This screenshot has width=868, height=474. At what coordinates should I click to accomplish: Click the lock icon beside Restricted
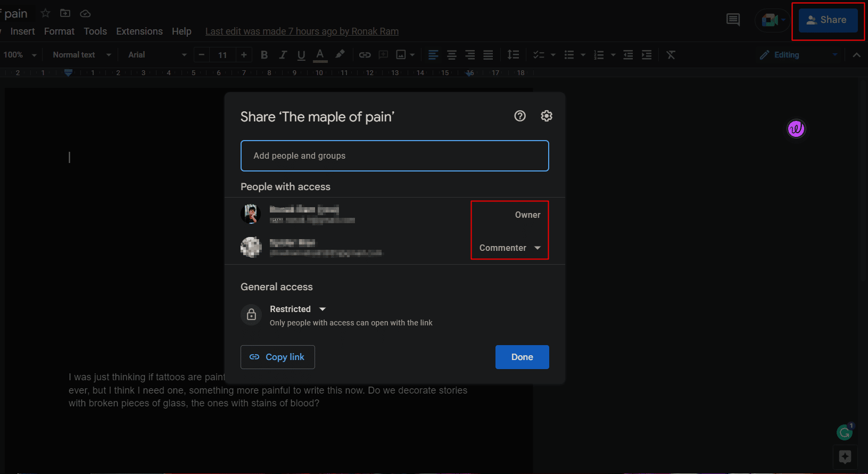[251, 315]
